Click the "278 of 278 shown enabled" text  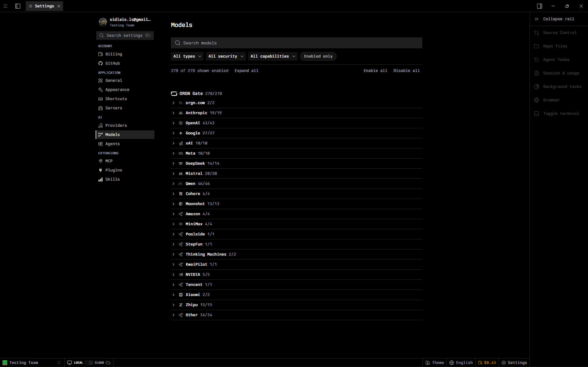pos(200,71)
